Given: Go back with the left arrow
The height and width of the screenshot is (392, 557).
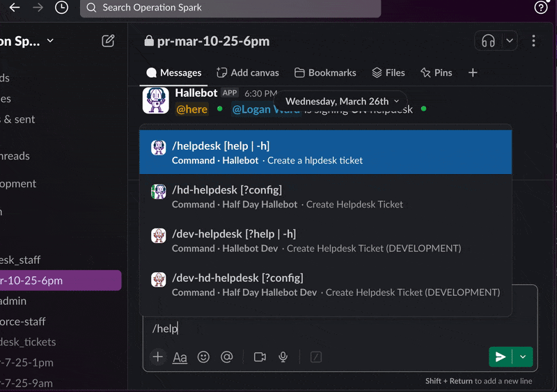Looking at the screenshot, I should (x=15, y=7).
